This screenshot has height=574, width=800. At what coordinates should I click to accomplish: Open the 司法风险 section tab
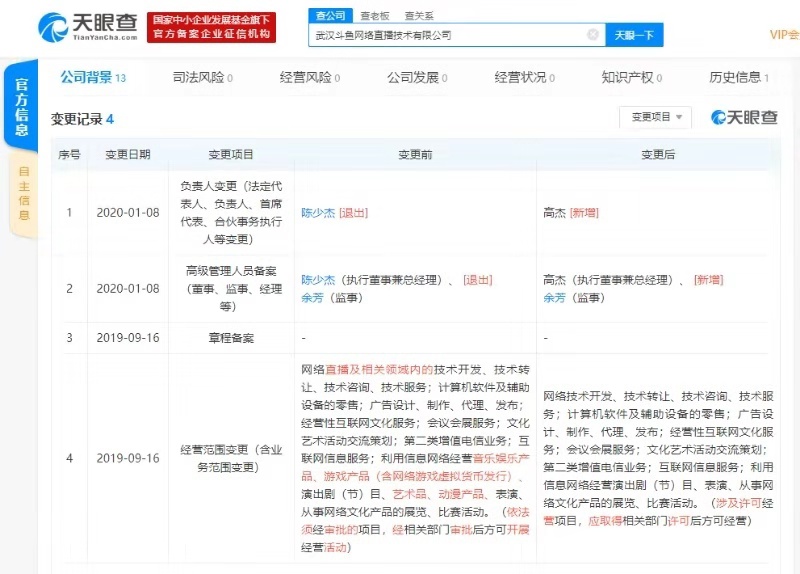(202, 77)
